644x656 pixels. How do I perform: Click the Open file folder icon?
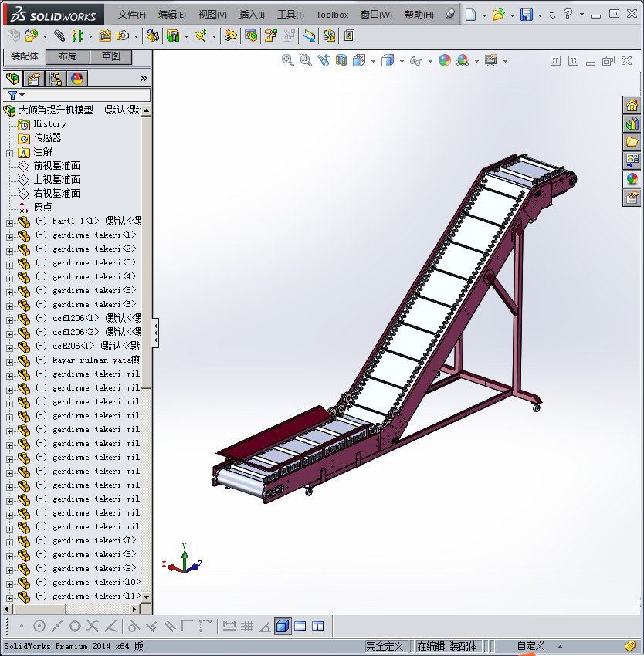pyautogui.click(x=498, y=15)
